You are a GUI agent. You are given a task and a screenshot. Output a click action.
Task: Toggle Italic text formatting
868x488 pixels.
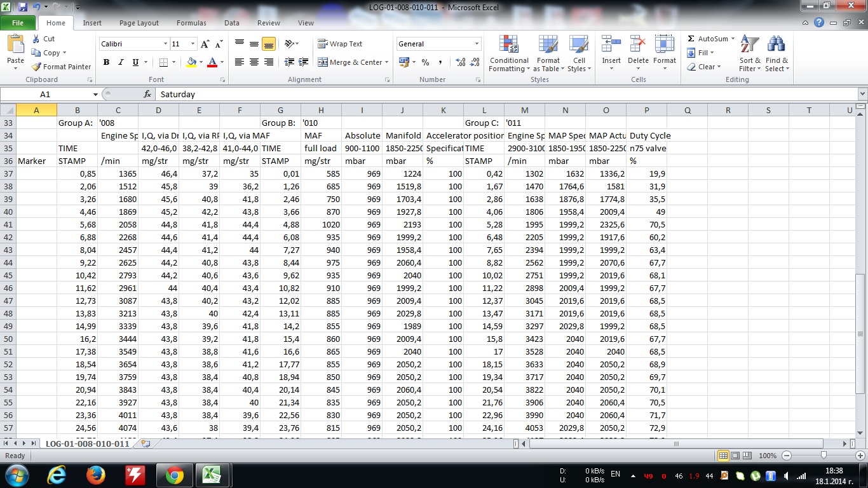pyautogui.click(x=121, y=62)
